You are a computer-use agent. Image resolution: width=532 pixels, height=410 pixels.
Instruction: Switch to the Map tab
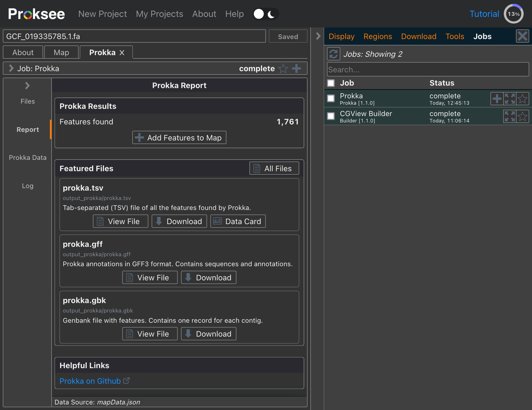tap(61, 53)
